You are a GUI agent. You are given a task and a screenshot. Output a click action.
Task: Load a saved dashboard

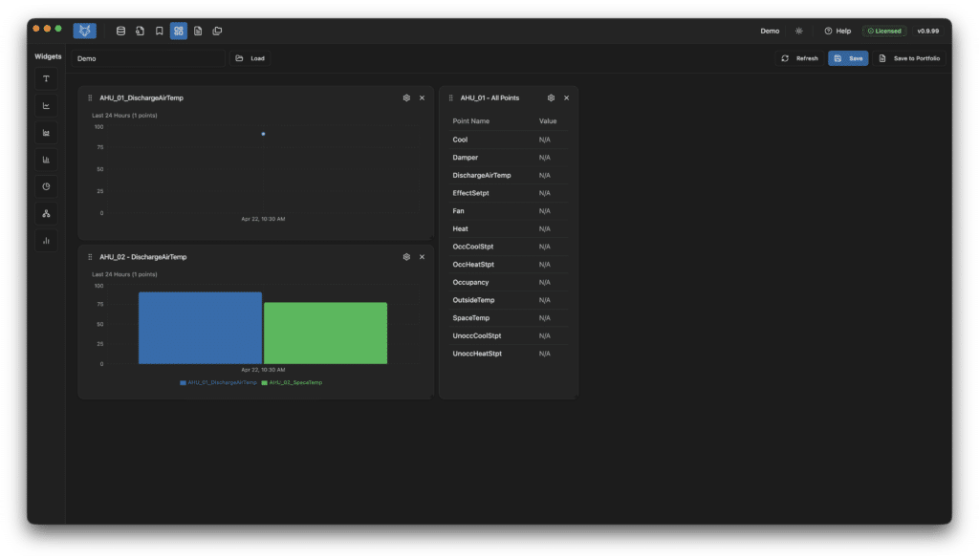[x=250, y=58]
